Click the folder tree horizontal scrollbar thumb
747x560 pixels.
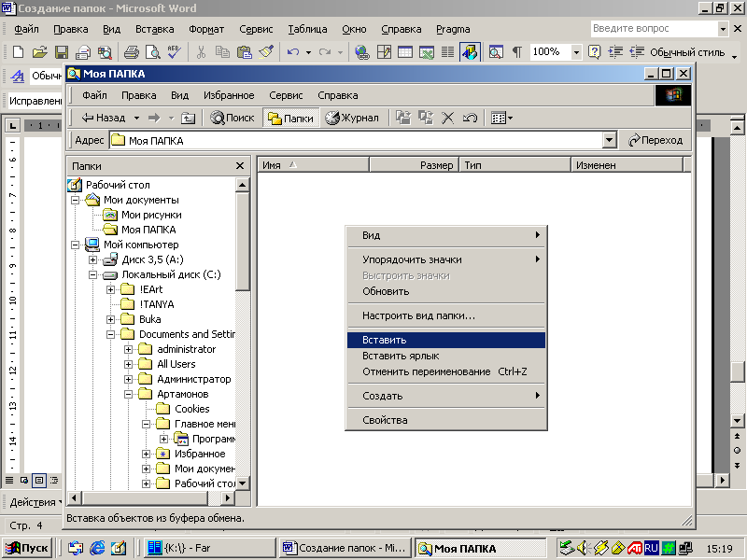click(x=145, y=498)
